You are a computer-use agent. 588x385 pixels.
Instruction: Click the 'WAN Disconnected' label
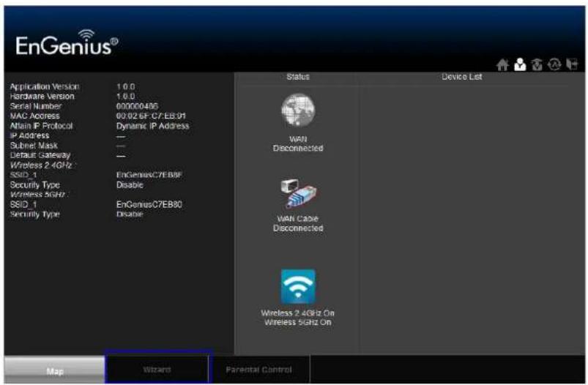(298, 143)
